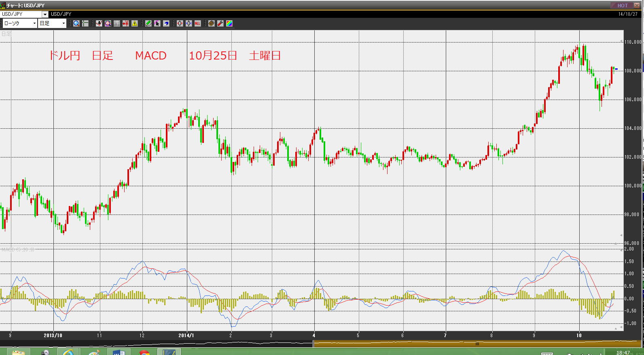Click the red arrow chart indicator icon
The height and width of the screenshot is (355, 644).
[99, 23]
